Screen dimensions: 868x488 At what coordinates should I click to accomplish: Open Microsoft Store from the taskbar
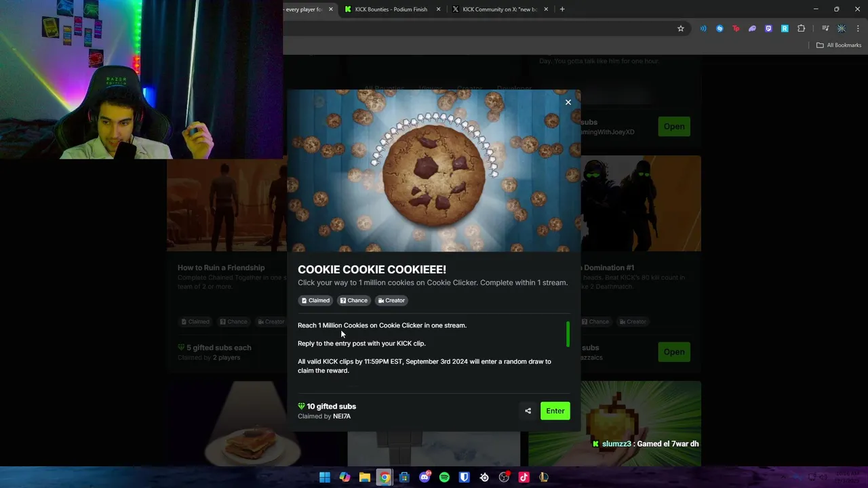coord(404,477)
